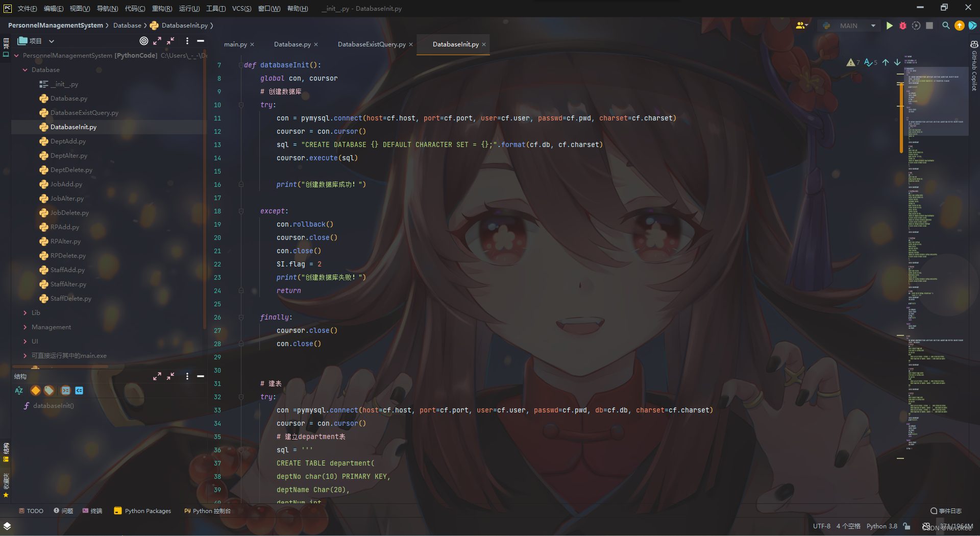Expand the UI folder

25,342
